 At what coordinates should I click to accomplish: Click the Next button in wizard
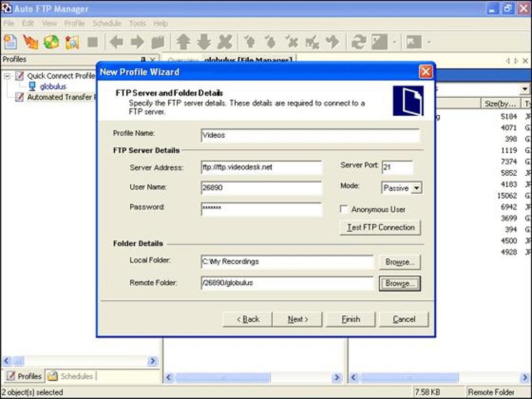point(297,319)
